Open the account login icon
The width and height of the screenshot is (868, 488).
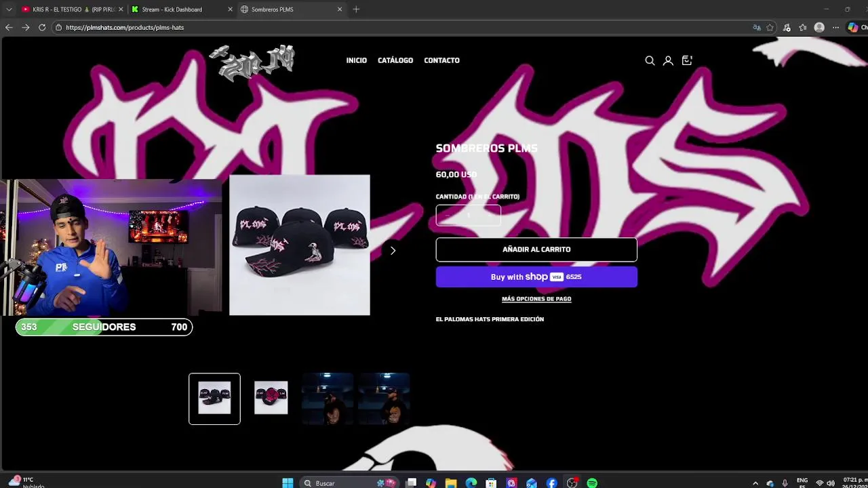point(668,60)
